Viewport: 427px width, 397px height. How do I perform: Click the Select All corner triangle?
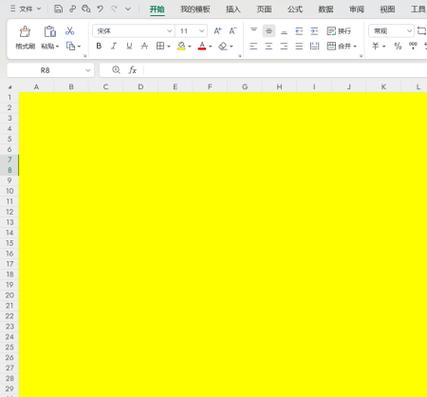click(x=10, y=87)
